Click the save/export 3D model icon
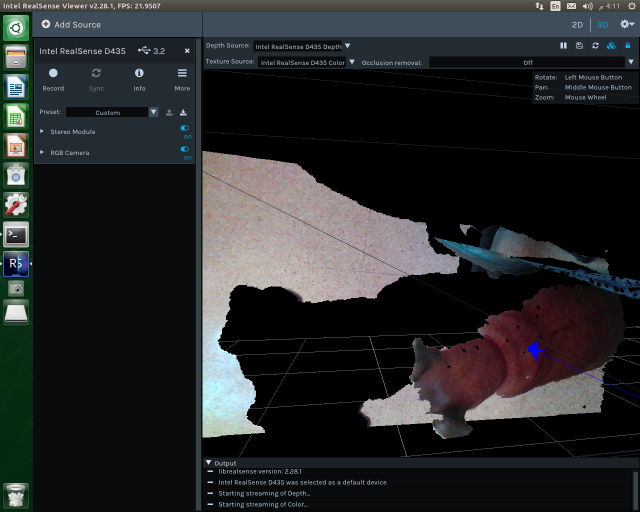The image size is (640, 512). point(579,46)
